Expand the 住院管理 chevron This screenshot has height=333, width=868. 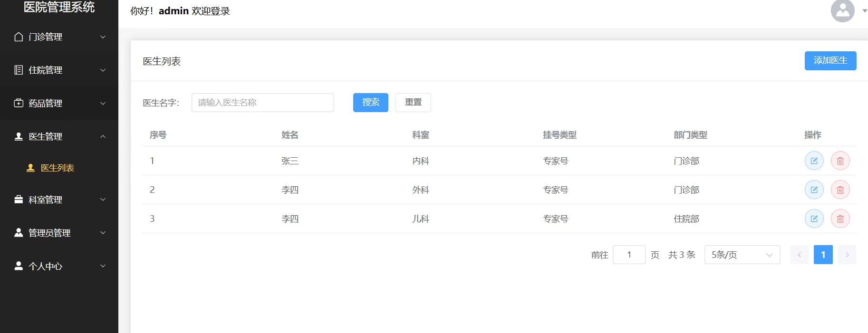(x=103, y=70)
